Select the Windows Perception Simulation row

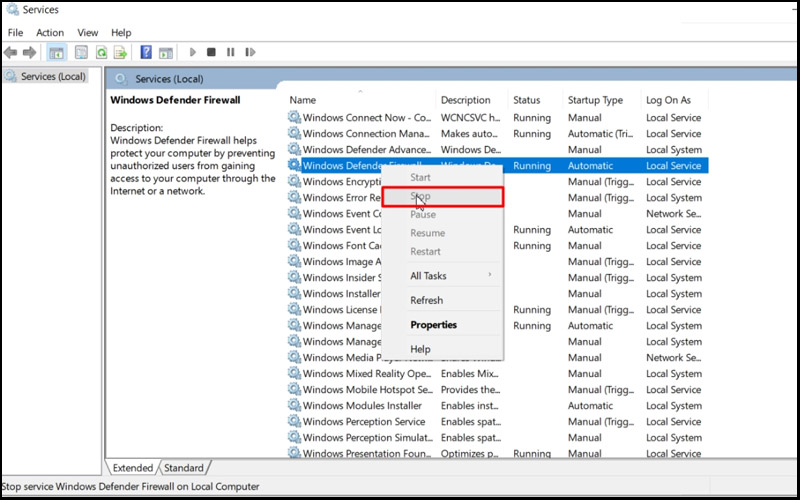(497, 437)
